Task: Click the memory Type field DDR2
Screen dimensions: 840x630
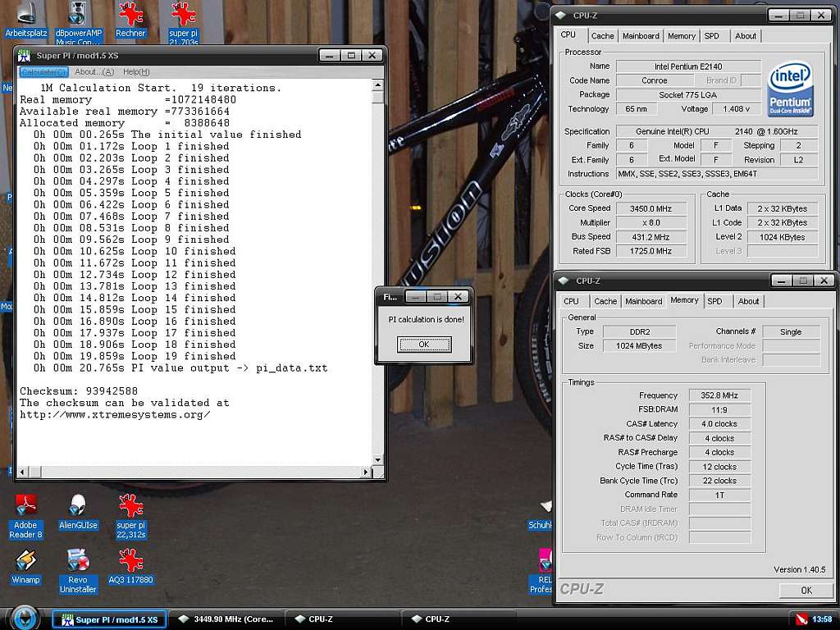Action: click(x=640, y=331)
